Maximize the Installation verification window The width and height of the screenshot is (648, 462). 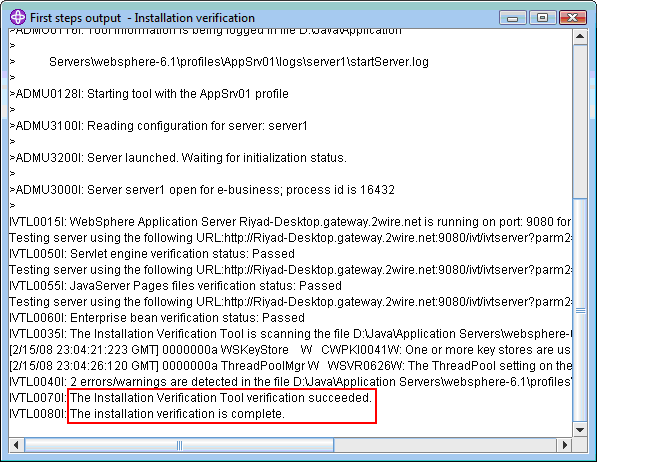(x=542, y=18)
